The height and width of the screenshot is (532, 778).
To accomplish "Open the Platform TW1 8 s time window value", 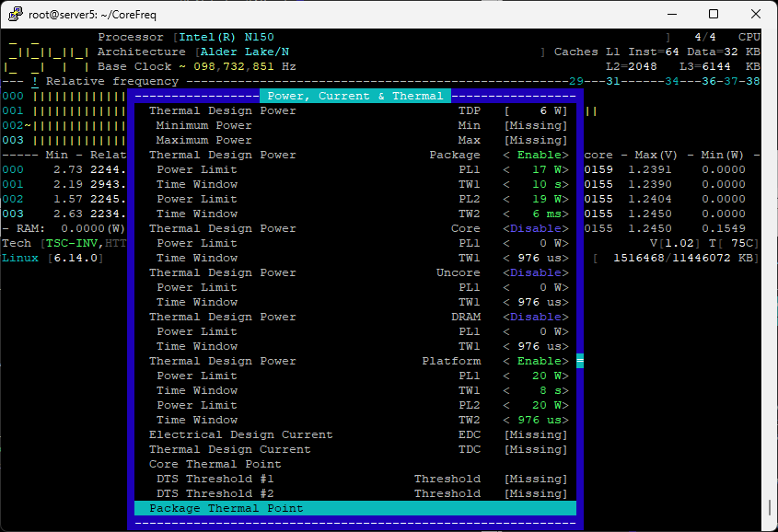I will [535, 390].
